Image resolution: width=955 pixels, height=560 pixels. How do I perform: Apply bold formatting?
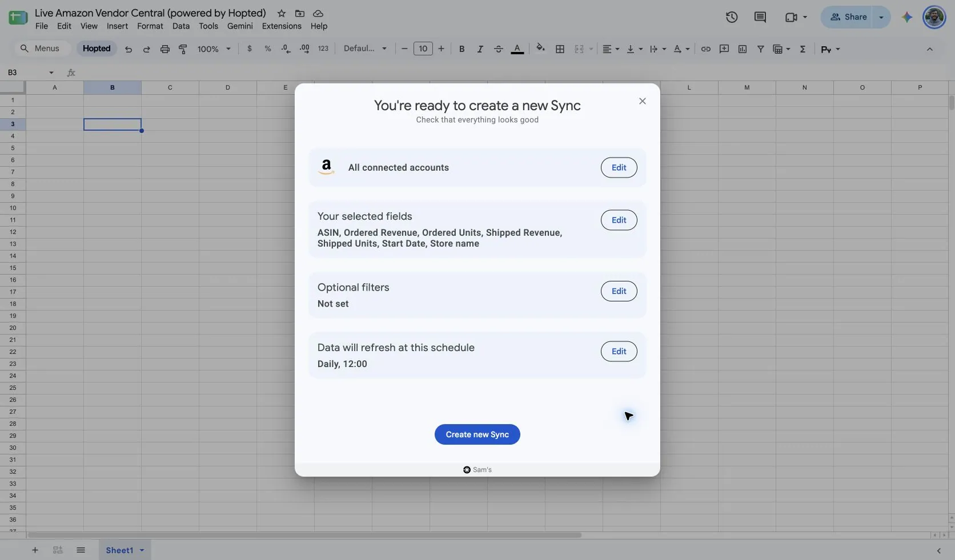[x=462, y=49]
